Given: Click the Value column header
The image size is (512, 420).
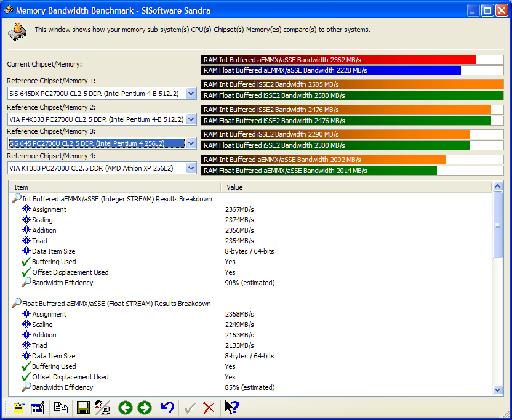Looking at the screenshot, I should coord(356,187).
